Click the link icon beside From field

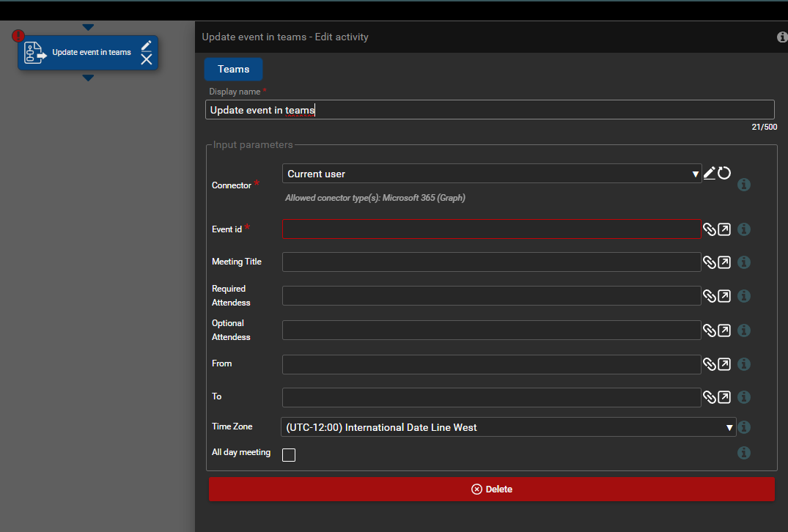709,364
